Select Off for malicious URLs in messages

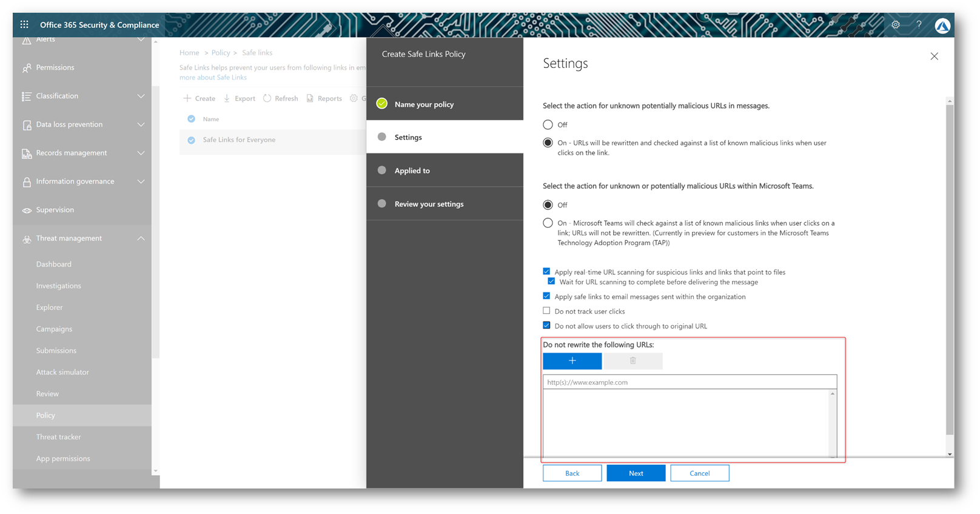pos(548,124)
